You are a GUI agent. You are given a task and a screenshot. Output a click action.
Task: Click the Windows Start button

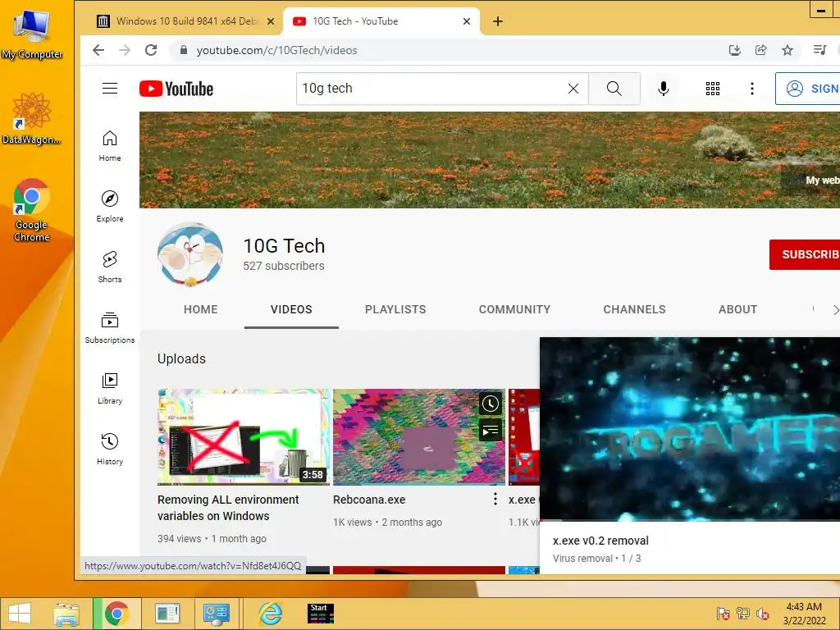[20, 614]
